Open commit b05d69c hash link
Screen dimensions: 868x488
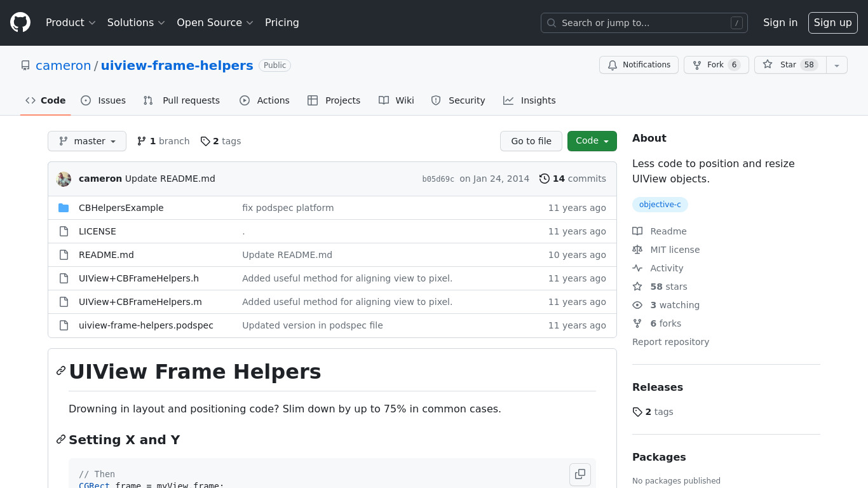tap(438, 179)
